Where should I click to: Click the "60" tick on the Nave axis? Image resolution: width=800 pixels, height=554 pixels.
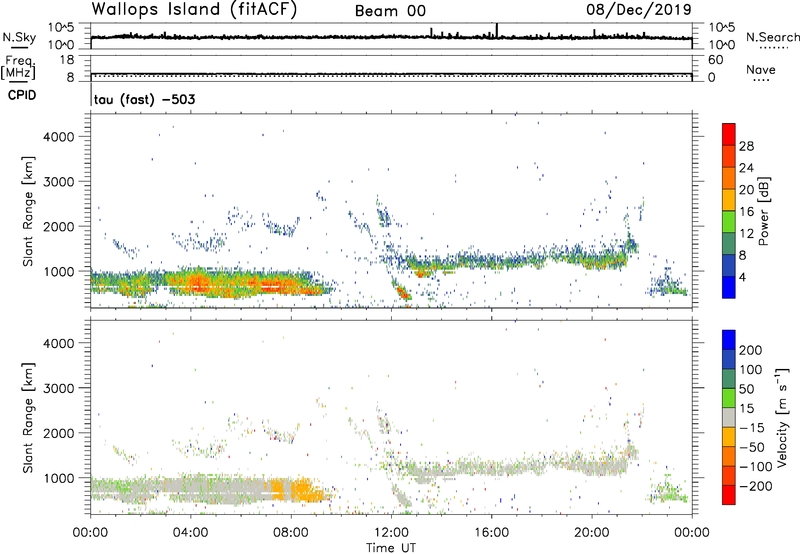(x=716, y=60)
